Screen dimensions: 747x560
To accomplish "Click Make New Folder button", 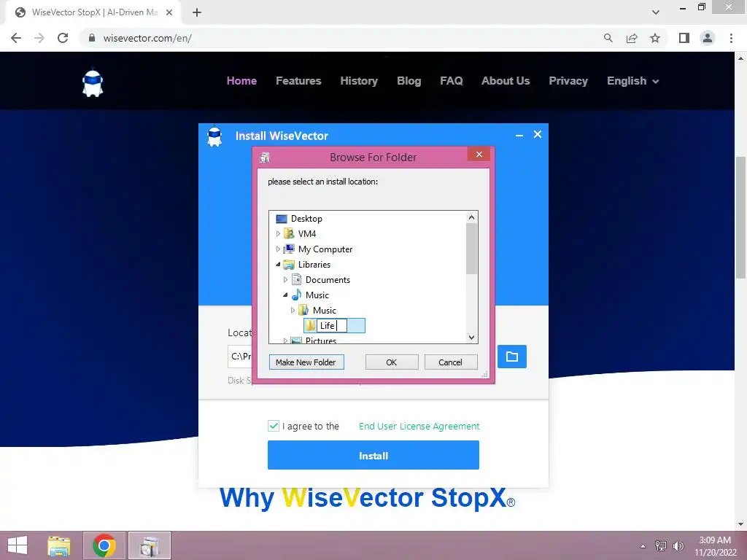I will (x=306, y=362).
